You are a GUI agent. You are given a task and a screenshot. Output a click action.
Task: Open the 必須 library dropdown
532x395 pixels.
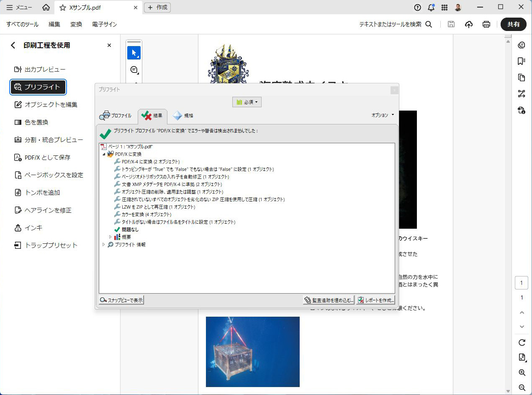click(x=247, y=102)
